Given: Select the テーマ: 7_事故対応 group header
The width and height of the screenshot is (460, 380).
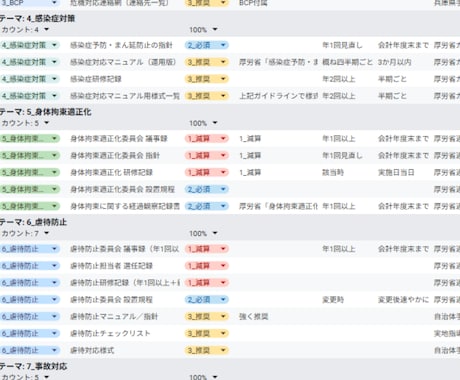Looking at the screenshot, I should point(33,366).
